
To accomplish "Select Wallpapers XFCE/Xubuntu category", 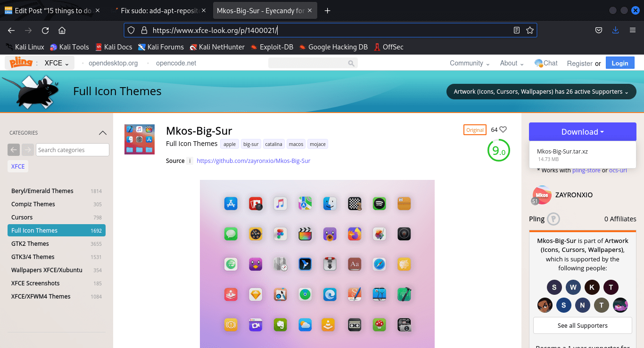I will (57, 270).
